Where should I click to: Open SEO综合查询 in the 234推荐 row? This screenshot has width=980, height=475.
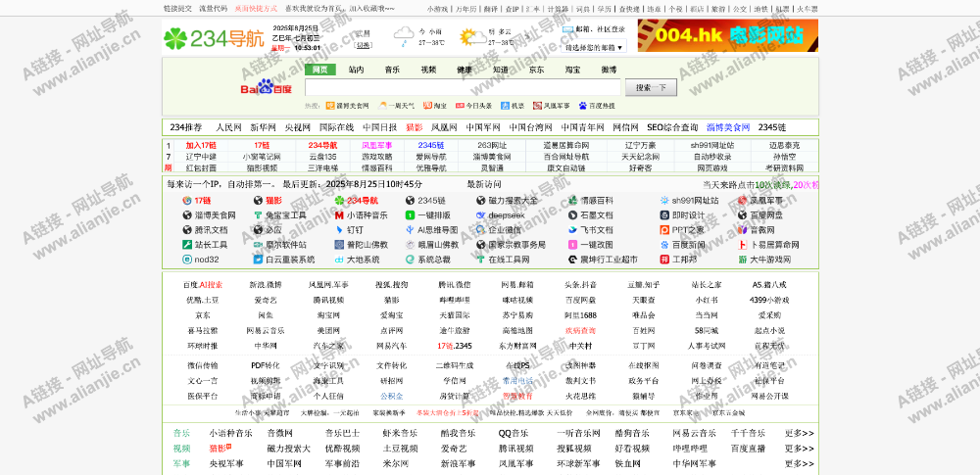pos(672,127)
